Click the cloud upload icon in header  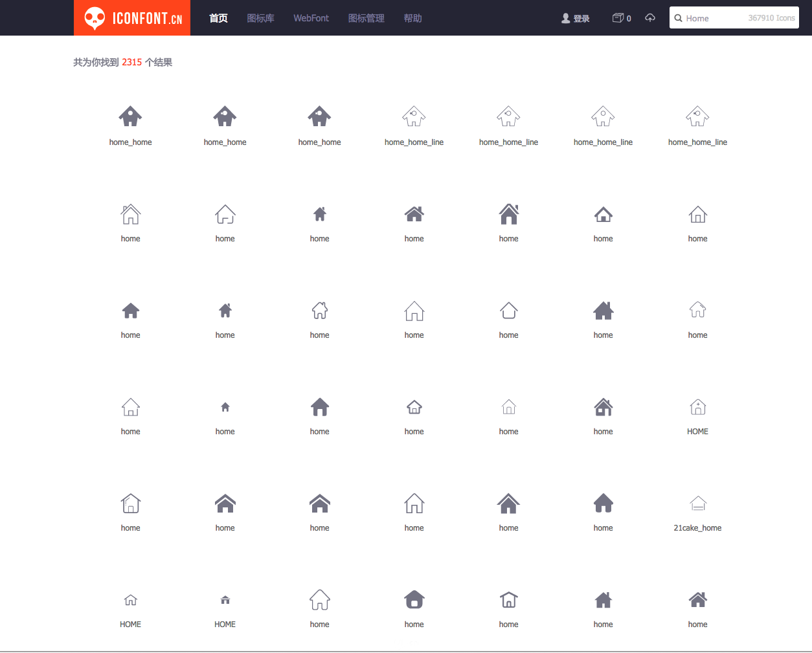point(650,17)
